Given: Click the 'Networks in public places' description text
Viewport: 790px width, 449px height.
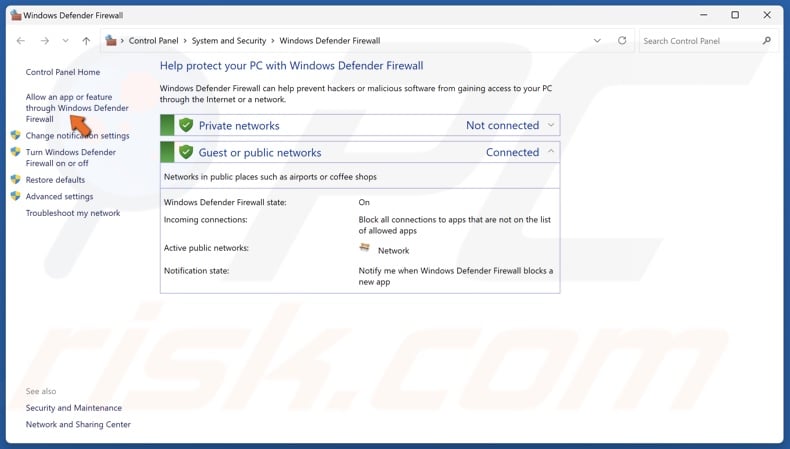Looking at the screenshot, I should coord(270,177).
